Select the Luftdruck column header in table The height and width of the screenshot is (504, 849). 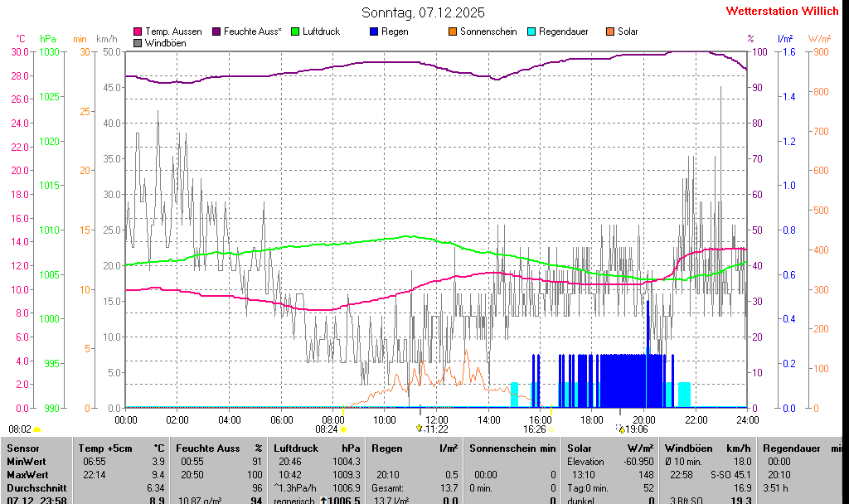tap(295, 448)
